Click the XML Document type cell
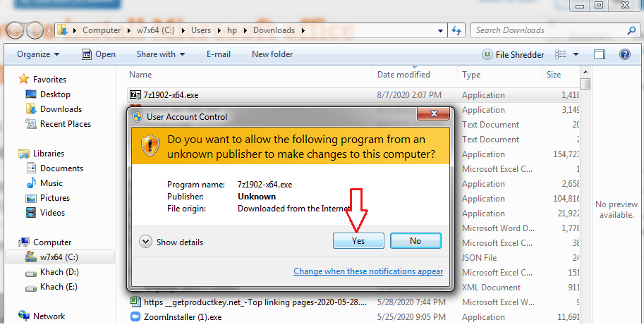Image resolution: width=644 pixels, height=327 pixels. click(x=491, y=288)
